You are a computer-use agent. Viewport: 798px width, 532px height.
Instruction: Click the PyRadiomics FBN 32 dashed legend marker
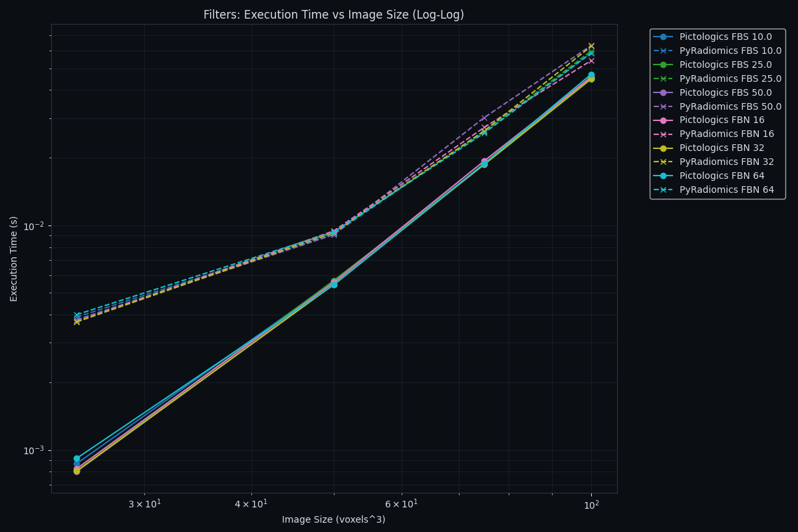663,162
